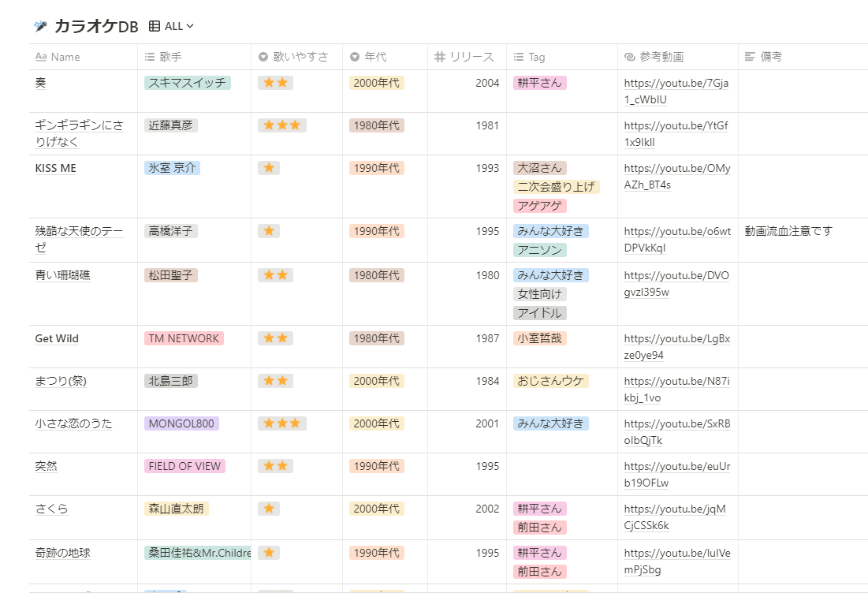
Task: Follow the youtu.be/N87ikbj_1vo link
Action: [x=677, y=390]
